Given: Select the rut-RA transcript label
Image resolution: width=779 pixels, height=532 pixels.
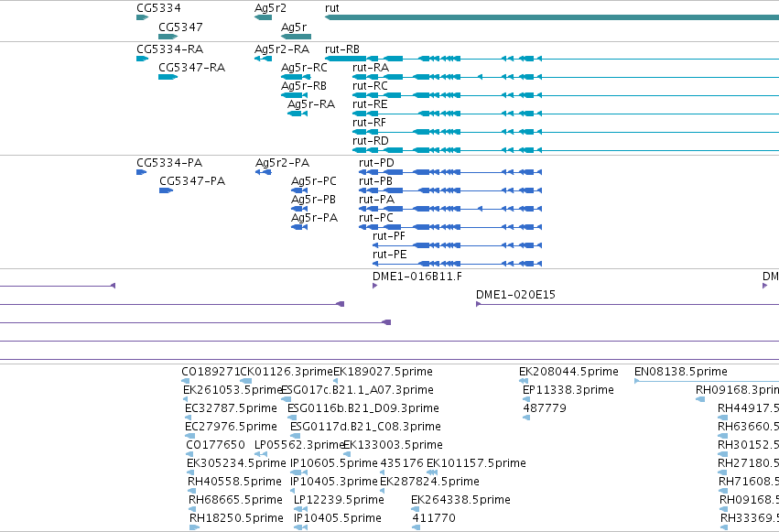Looking at the screenshot, I should pyautogui.click(x=371, y=68).
